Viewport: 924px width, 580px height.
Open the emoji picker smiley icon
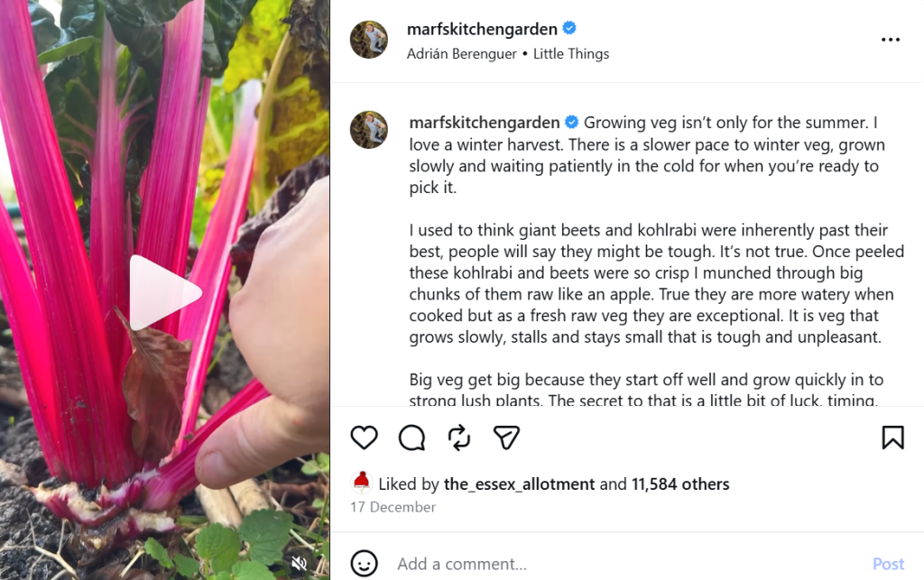pyautogui.click(x=364, y=564)
